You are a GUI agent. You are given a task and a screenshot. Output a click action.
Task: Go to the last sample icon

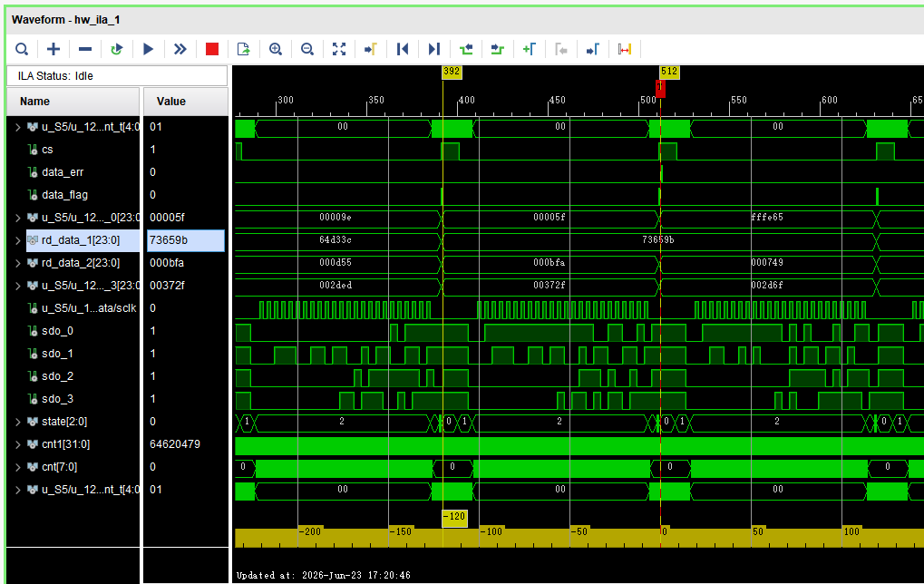pos(434,49)
